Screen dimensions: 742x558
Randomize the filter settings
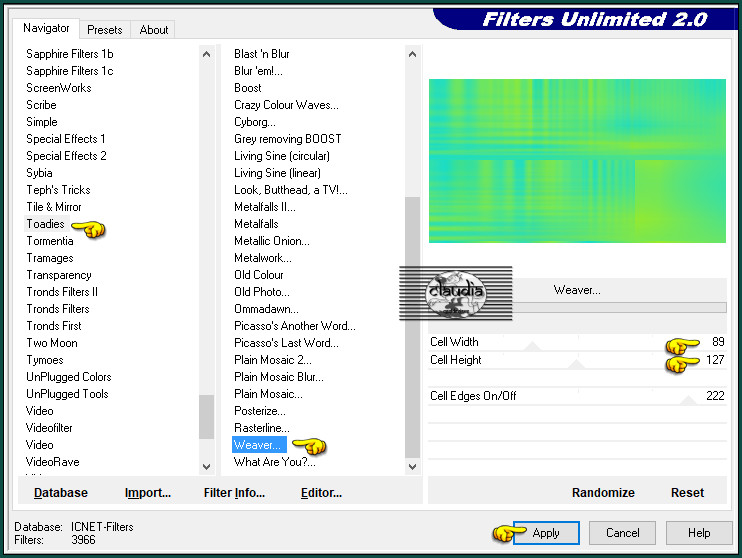point(603,493)
